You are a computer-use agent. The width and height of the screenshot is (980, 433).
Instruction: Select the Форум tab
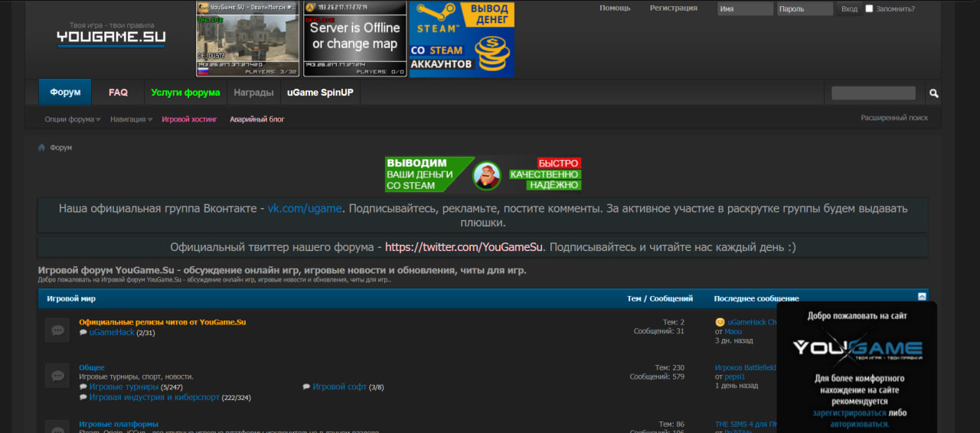tap(65, 92)
